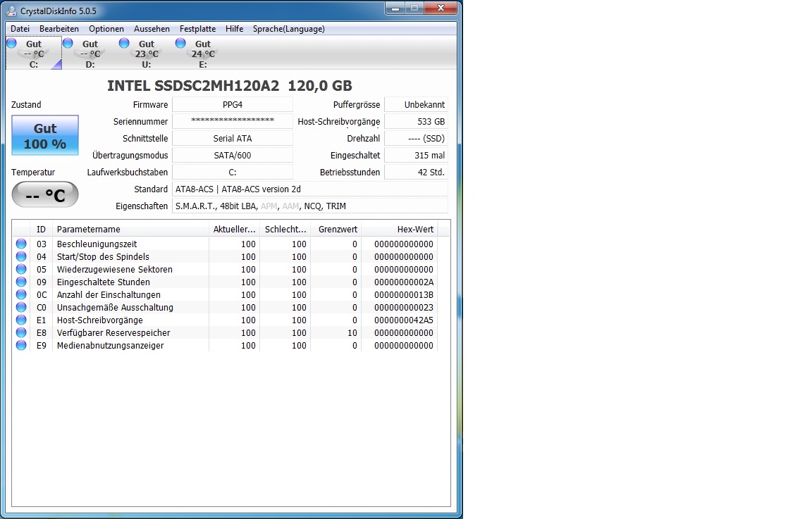Sort by the Parametername column header
The width and height of the screenshot is (812, 519).
pyautogui.click(x=131, y=230)
